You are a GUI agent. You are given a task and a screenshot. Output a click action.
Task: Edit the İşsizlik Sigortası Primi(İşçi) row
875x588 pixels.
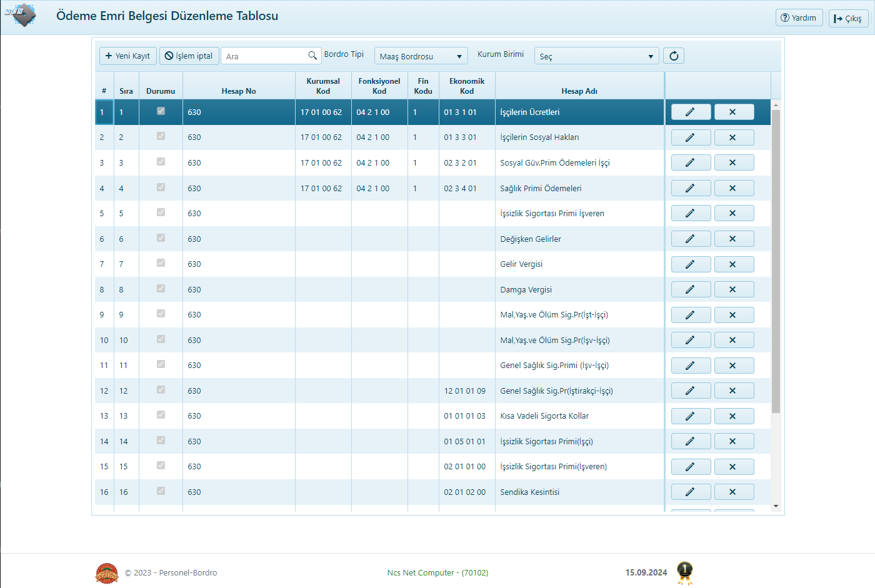point(691,441)
